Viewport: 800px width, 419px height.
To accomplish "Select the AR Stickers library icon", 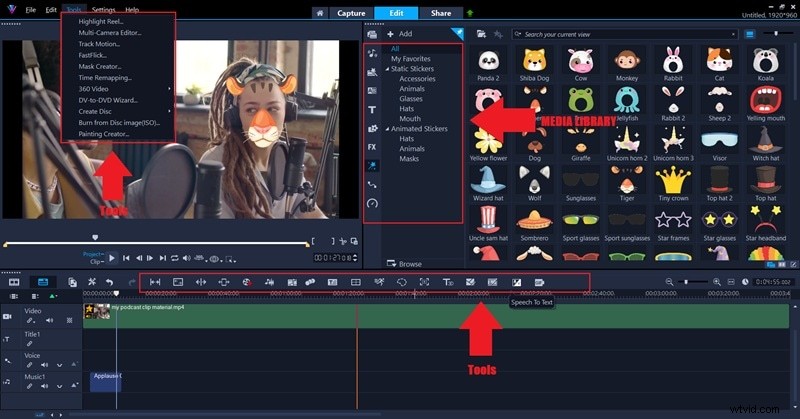I will (x=372, y=165).
